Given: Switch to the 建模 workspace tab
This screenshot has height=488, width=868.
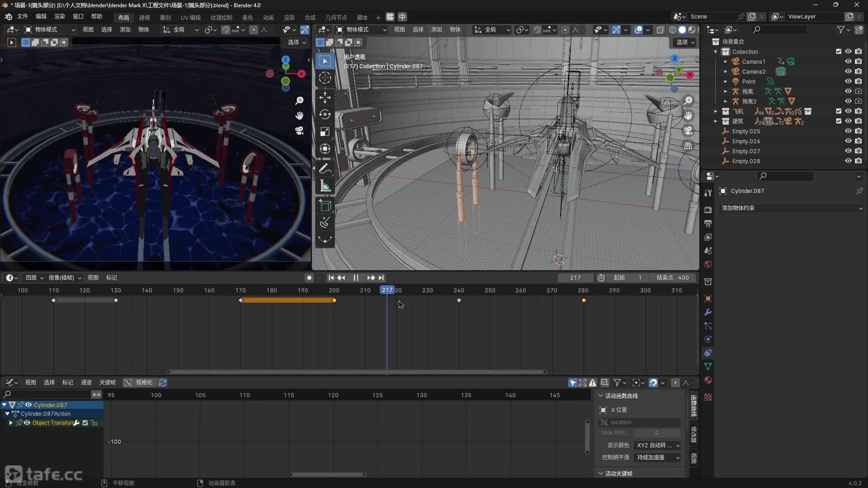Looking at the screenshot, I should point(145,18).
